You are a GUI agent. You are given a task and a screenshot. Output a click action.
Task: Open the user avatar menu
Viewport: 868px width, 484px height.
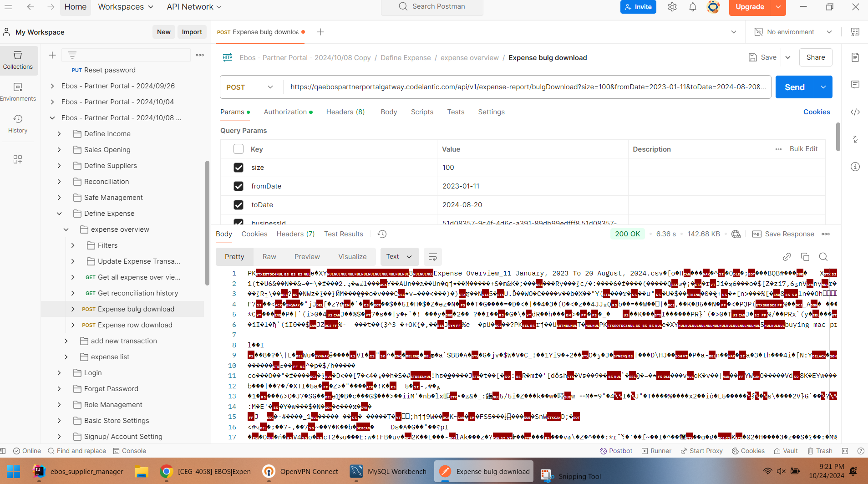[713, 7]
